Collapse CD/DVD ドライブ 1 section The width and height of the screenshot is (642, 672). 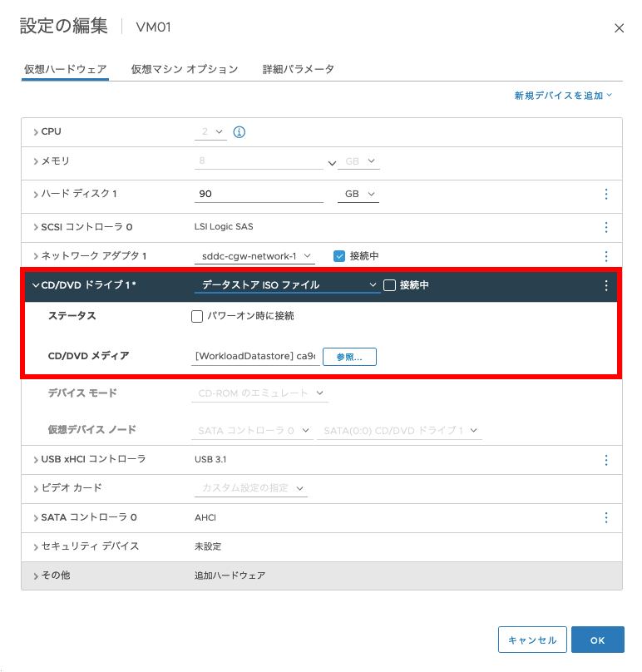(36, 285)
